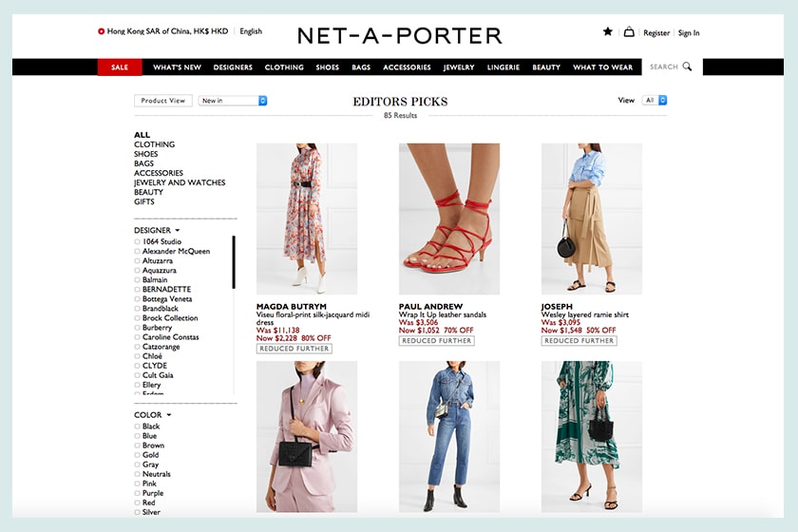Open the View 'All' dropdown
Screen dimensions: 798x532
pyautogui.click(x=655, y=100)
